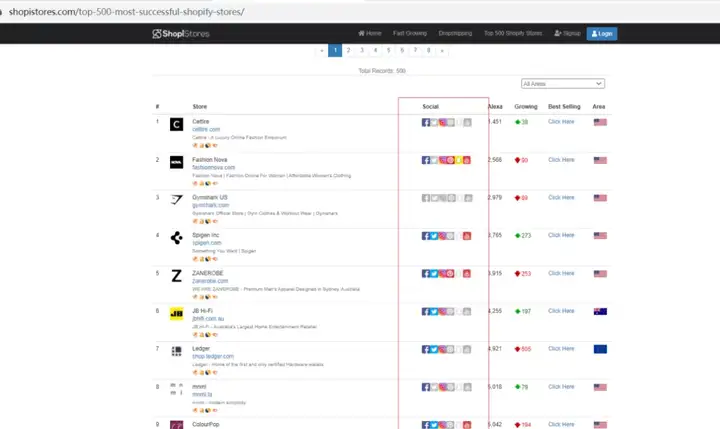Viewport: 720px width, 429px height.
Task: Open ZANEROBE's YouTube icon
Action: [467, 273]
